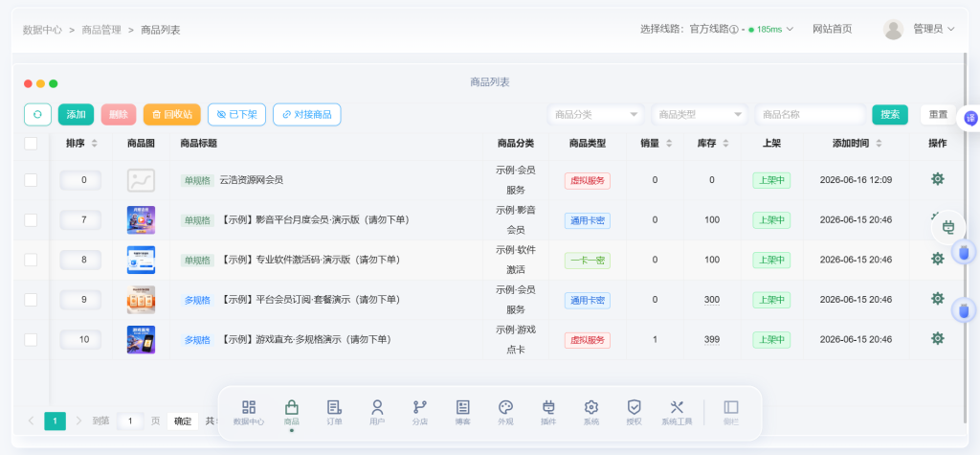Viewport: 980px width, 455px height.
Task: Click gear icon for 游戏直充 row
Action: 938,338
